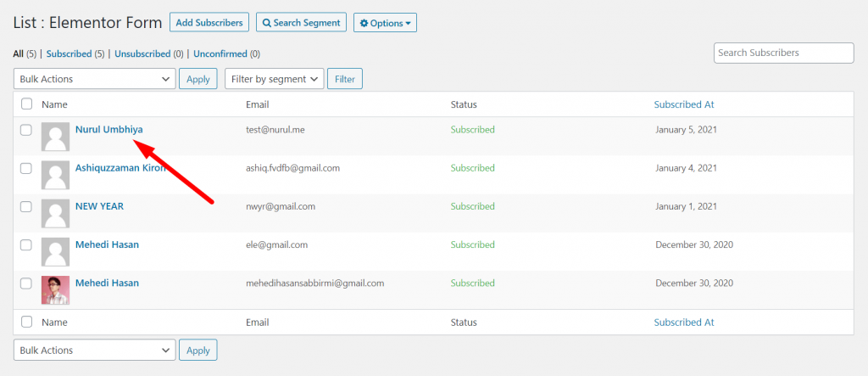Image resolution: width=868 pixels, height=376 pixels.
Task: Click the Add Subscribers button
Action: click(209, 23)
